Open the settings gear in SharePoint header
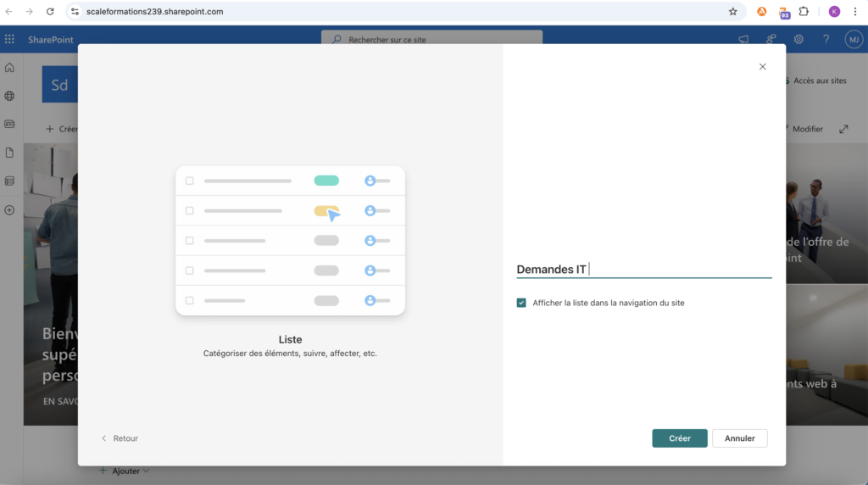 pos(798,39)
